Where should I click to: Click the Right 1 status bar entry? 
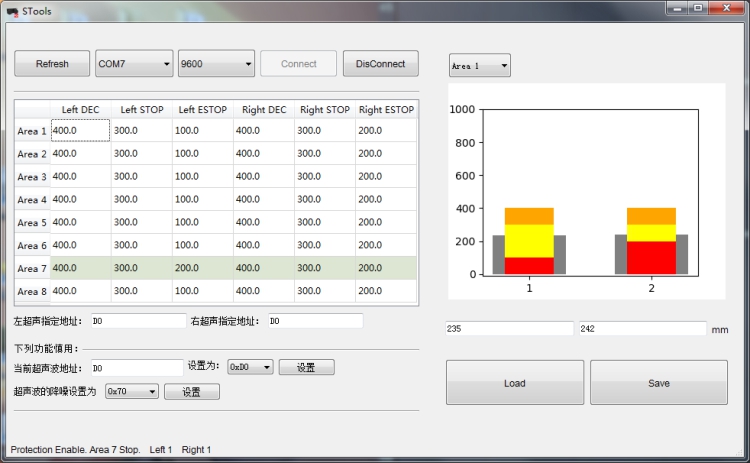pos(196,450)
